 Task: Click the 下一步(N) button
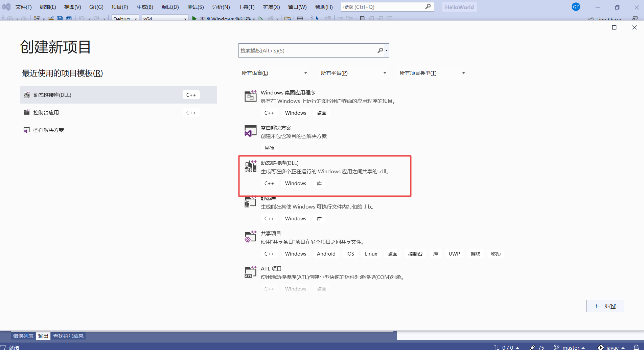(604, 306)
